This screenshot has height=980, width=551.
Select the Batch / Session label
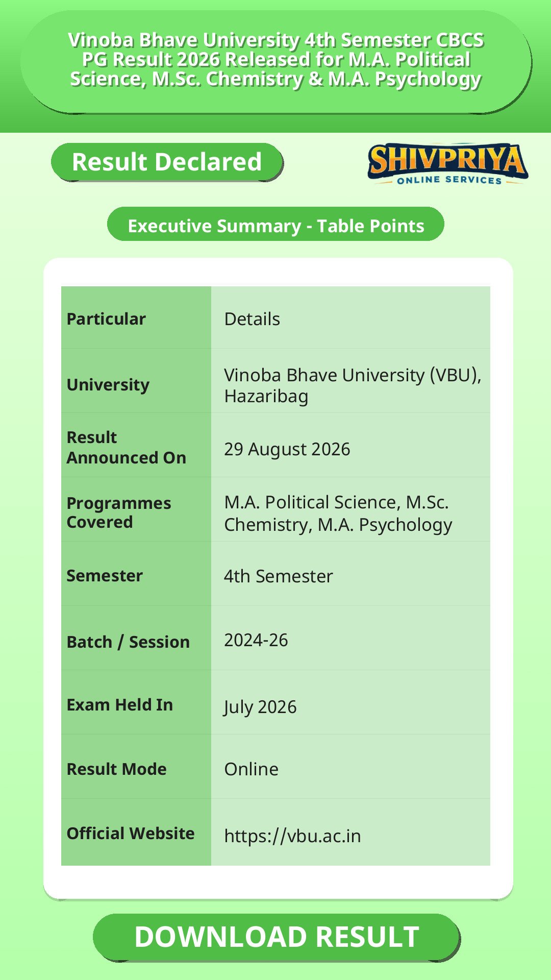pos(136,640)
